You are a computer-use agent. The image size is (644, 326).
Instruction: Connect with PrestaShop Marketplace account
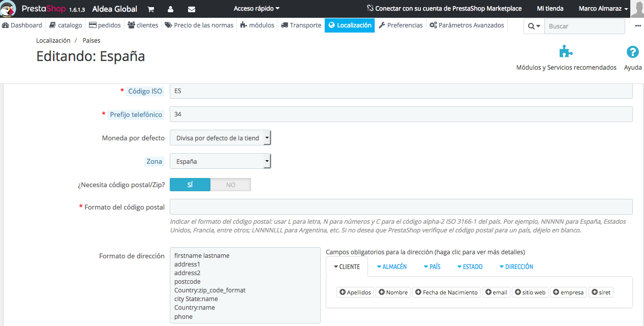(444, 9)
